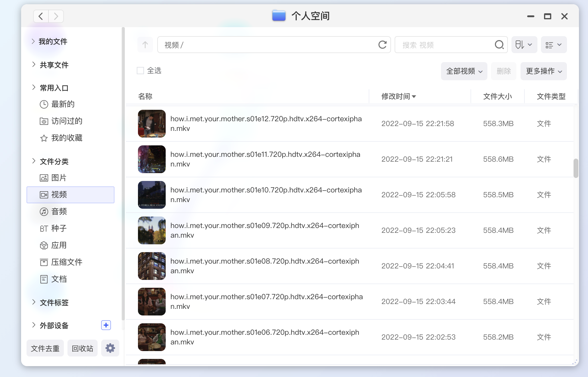Image resolution: width=588 pixels, height=377 pixels.
Task: Open the 回收站 recycle bin
Action: click(83, 348)
